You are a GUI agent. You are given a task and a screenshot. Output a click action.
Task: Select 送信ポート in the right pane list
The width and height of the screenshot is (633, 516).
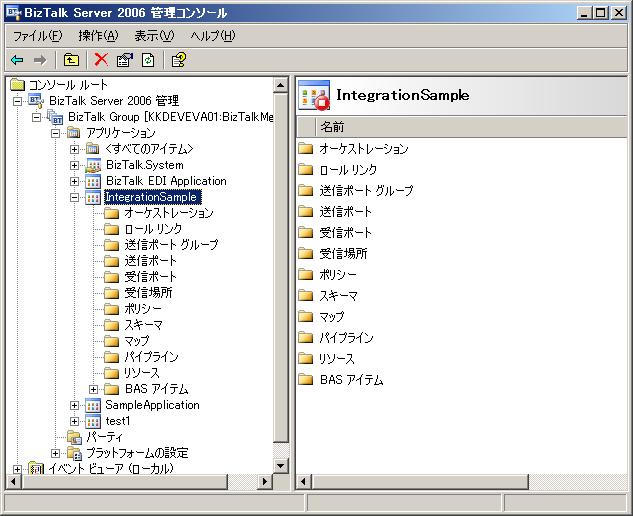345,212
